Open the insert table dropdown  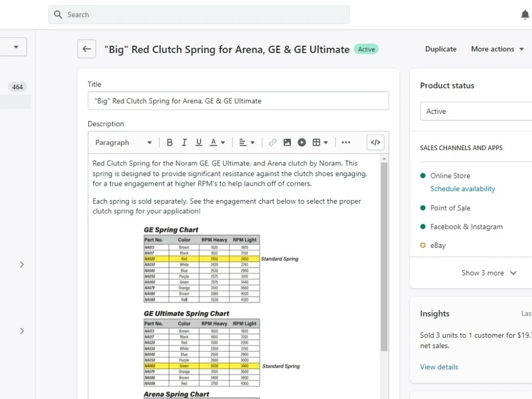click(320, 143)
